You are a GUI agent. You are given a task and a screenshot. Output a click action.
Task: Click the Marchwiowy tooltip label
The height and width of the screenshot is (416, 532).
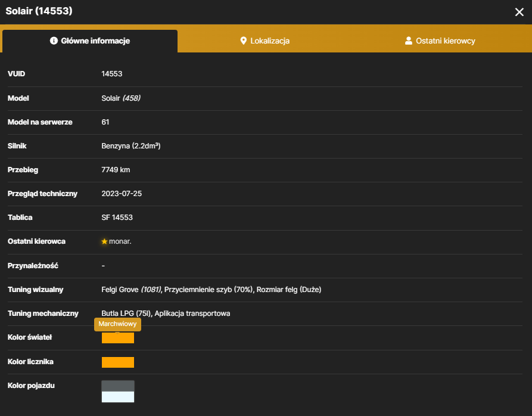point(117,324)
